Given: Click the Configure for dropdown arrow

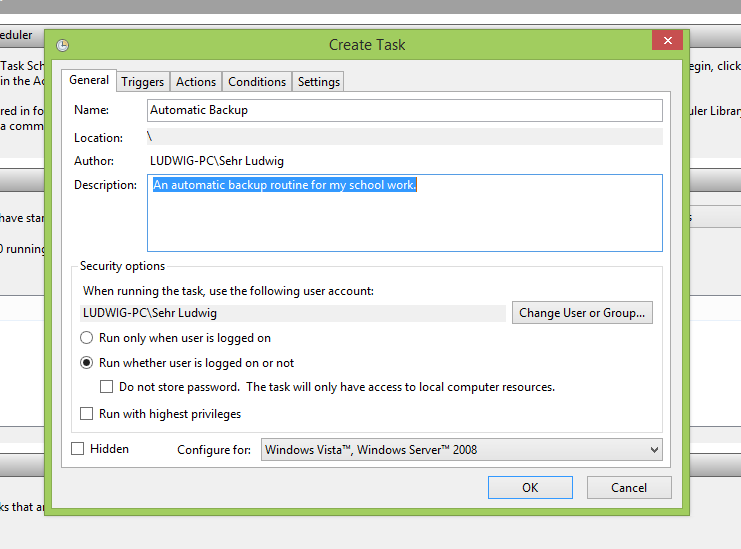Looking at the screenshot, I should coord(653,450).
